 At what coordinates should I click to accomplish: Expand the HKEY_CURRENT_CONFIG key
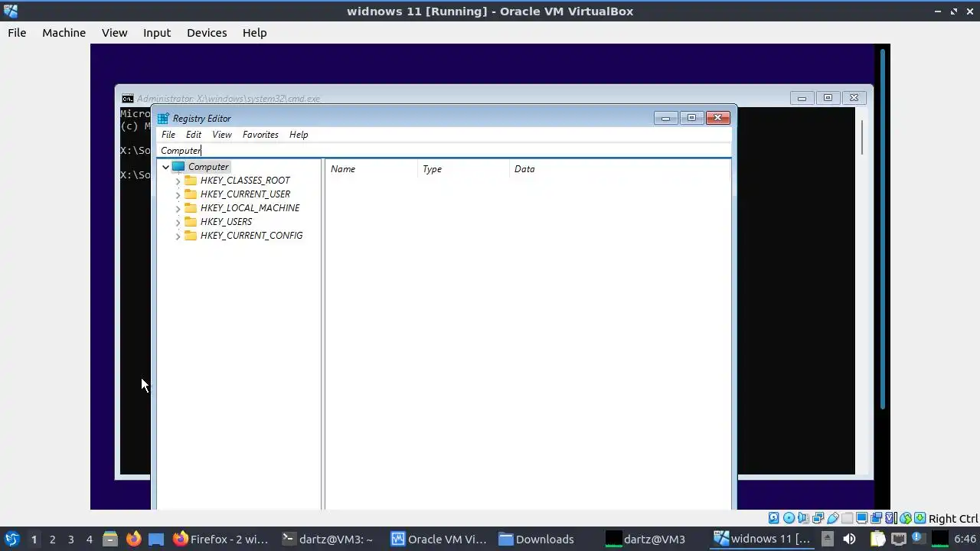coord(178,236)
